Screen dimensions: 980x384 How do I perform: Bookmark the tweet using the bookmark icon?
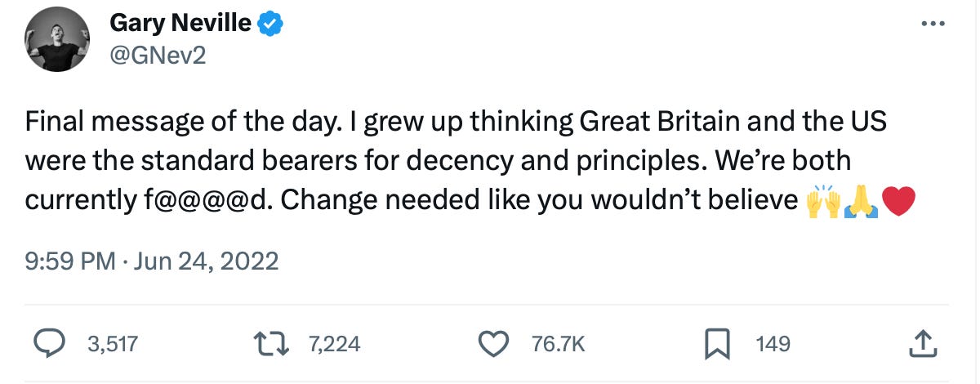(x=715, y=344)
